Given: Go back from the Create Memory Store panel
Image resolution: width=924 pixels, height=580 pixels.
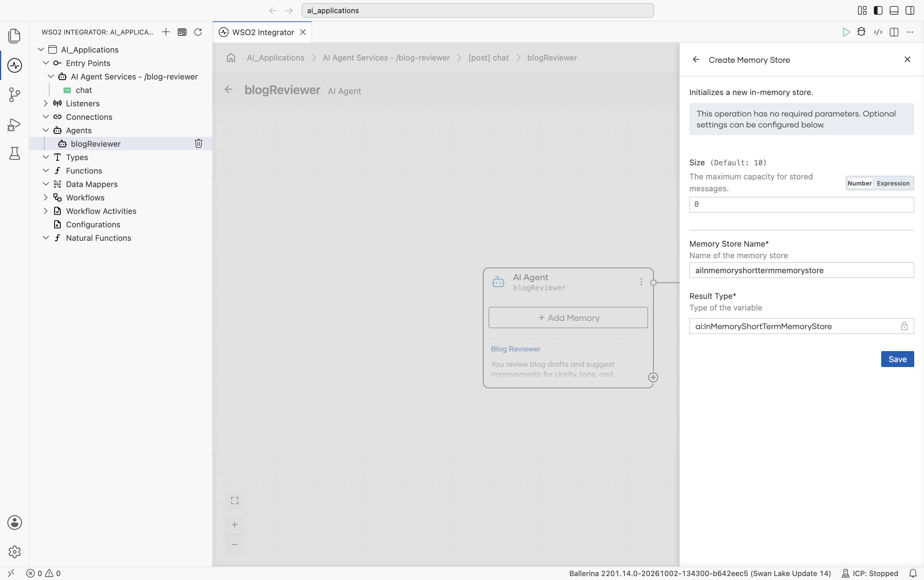Looking at the screenshot, I should [x=696, y=60].
